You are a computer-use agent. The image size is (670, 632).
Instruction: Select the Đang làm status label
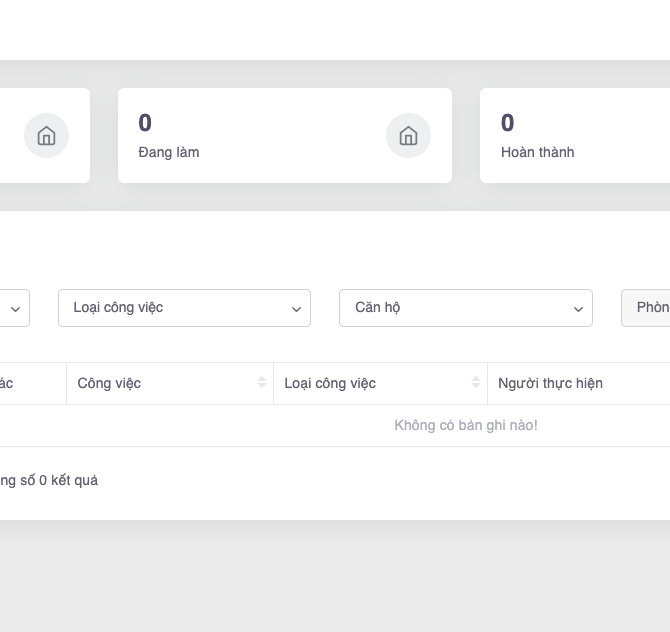point(169,152)
